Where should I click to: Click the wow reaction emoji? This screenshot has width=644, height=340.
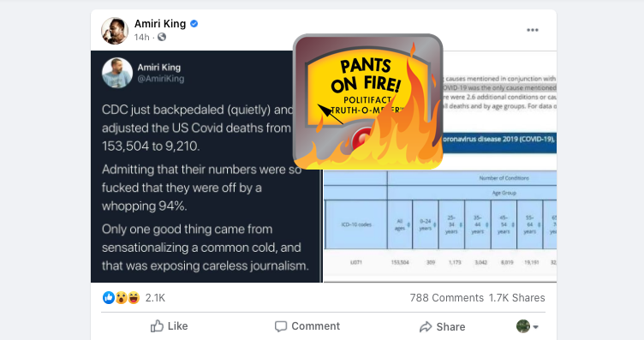(x=121, y=297)
